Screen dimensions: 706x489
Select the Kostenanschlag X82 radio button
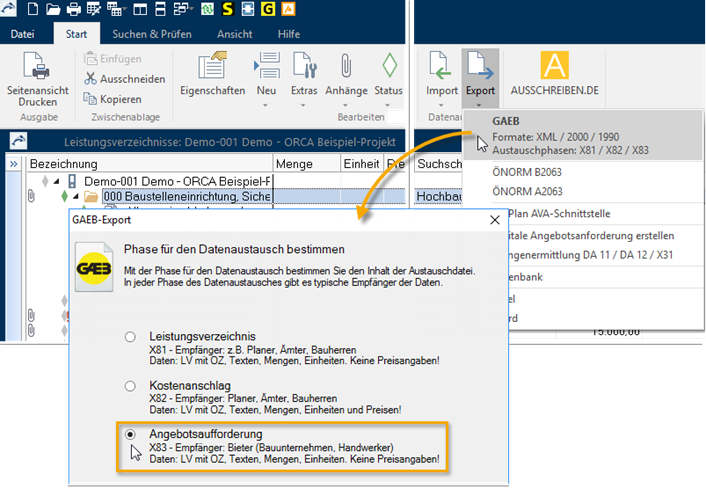(x=130, y=386)
